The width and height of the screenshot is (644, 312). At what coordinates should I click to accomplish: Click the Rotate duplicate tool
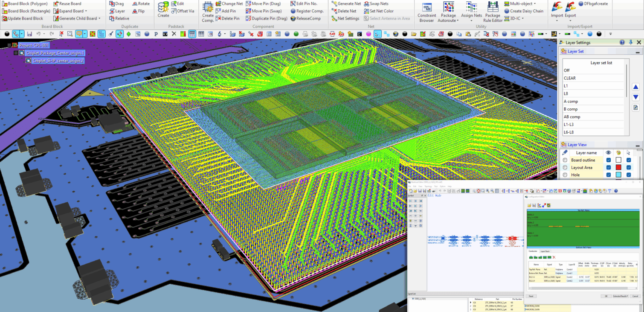pos(140,3)
